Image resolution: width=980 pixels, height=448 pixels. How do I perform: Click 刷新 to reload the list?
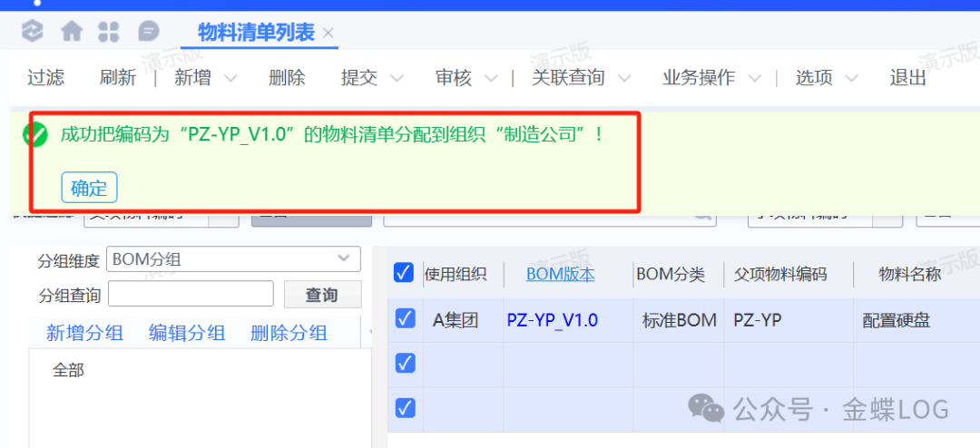point(117,78)
